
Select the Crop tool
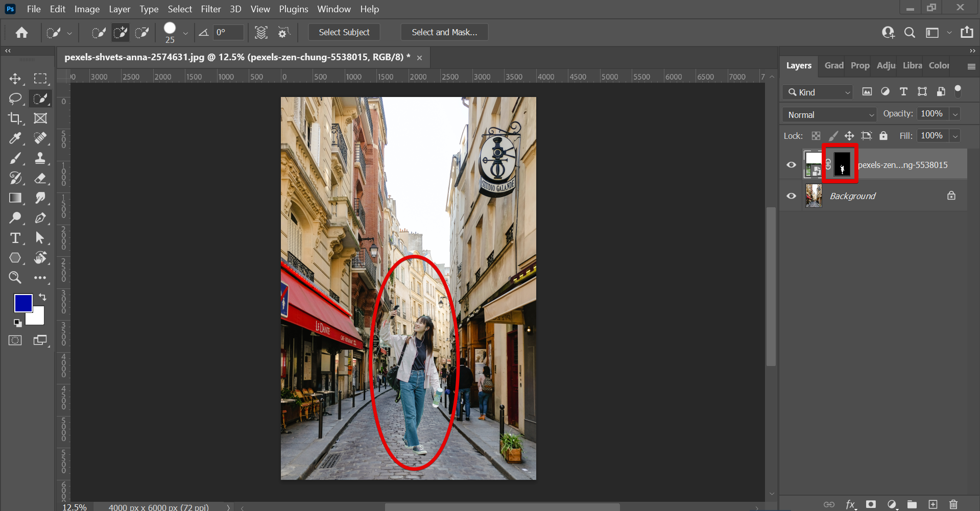[x=15, y=118]
